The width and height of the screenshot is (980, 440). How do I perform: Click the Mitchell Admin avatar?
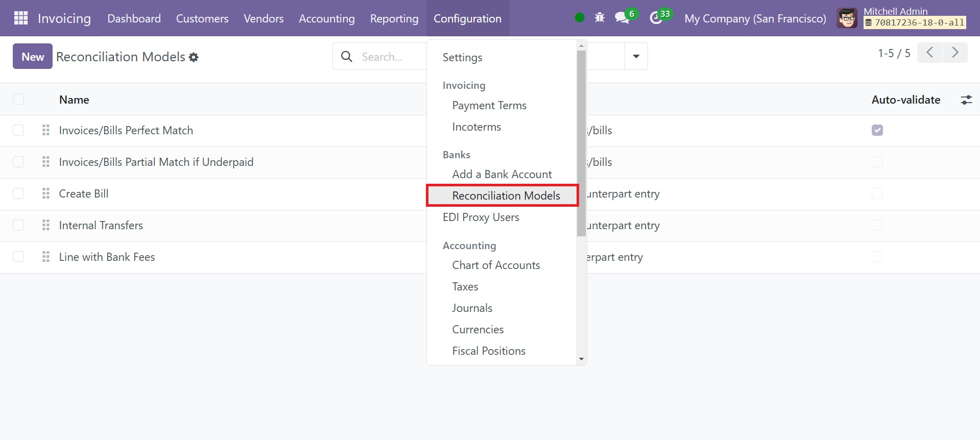pos(847,18)
